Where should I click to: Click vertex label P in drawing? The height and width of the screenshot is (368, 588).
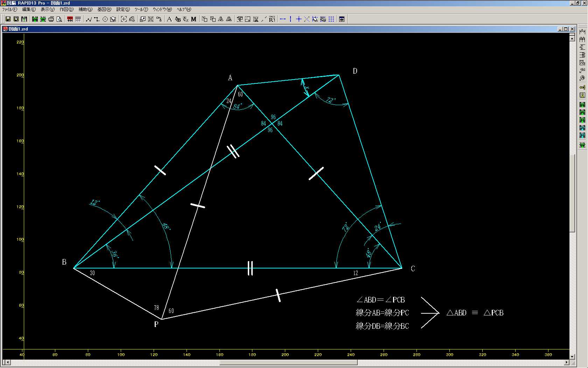coord(156,325)
